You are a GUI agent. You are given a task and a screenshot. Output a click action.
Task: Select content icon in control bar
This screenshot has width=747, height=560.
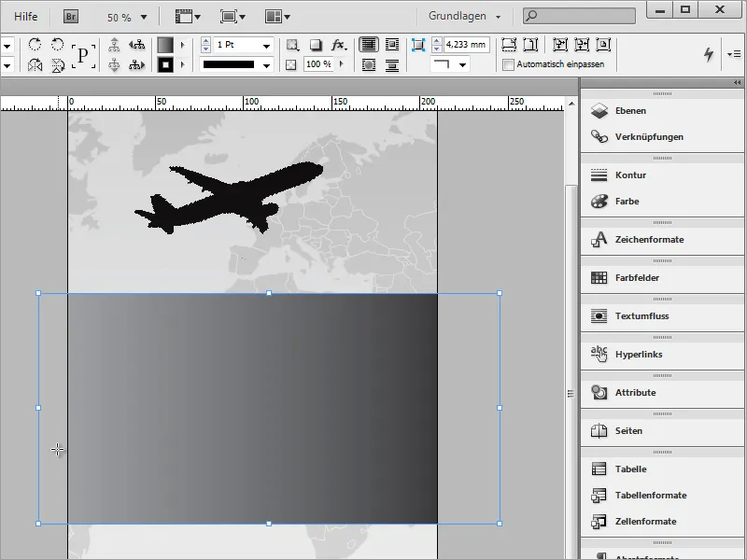click(114, 64)
